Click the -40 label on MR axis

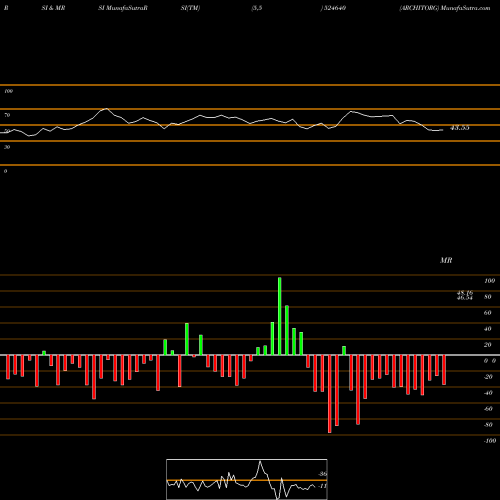pyautogui.click(x=488, y=393)
